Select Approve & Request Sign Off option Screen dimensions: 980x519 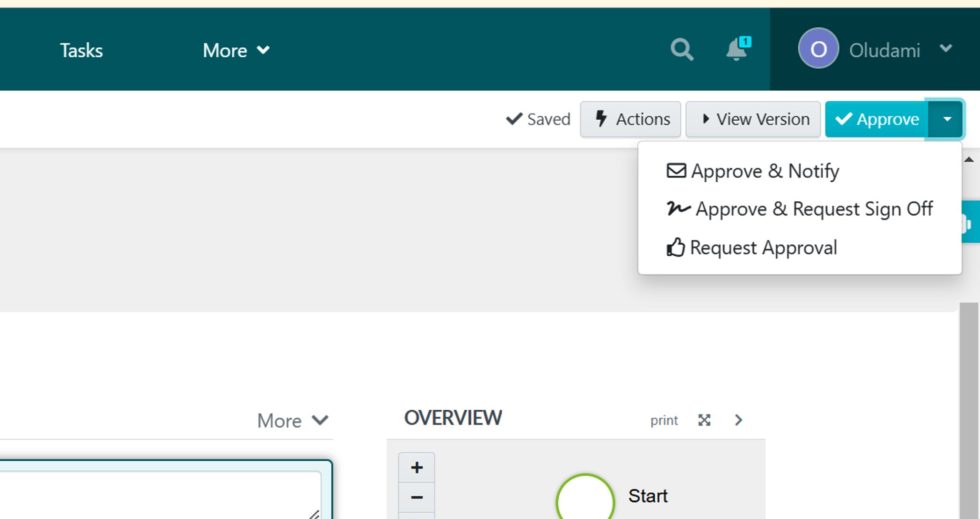tap(800, 208)
